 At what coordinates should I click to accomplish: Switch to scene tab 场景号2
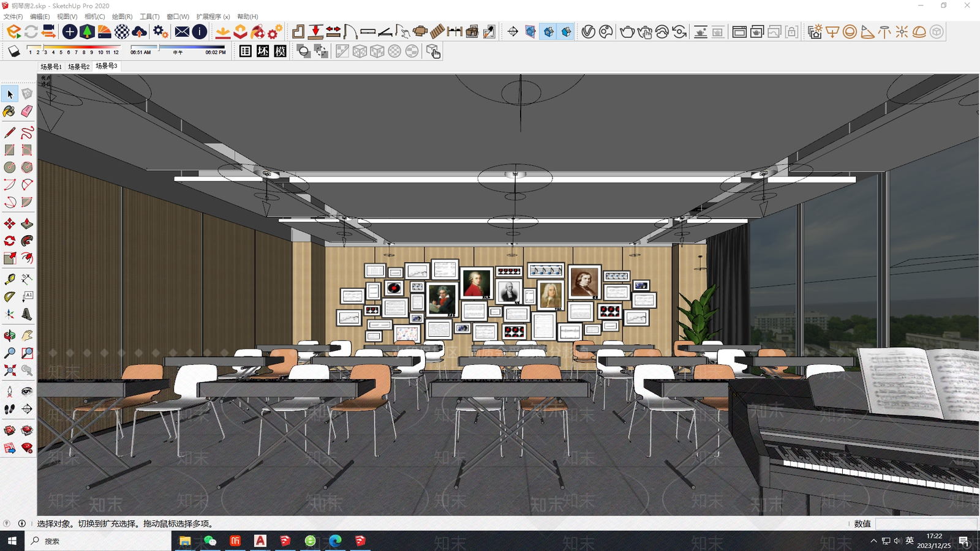click(x=78, y=67)
